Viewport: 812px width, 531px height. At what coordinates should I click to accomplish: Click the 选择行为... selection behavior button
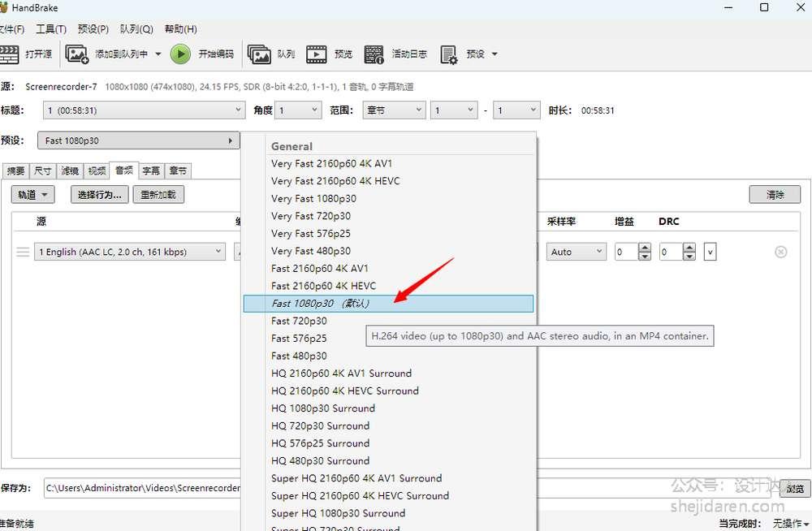click(x=99, y=195)
